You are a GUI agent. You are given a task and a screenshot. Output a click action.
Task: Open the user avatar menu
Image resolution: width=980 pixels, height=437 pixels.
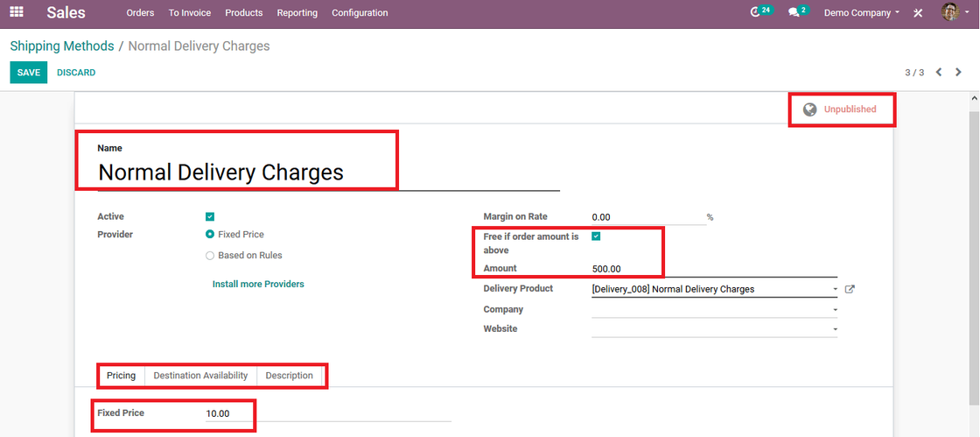click(955, 12)
